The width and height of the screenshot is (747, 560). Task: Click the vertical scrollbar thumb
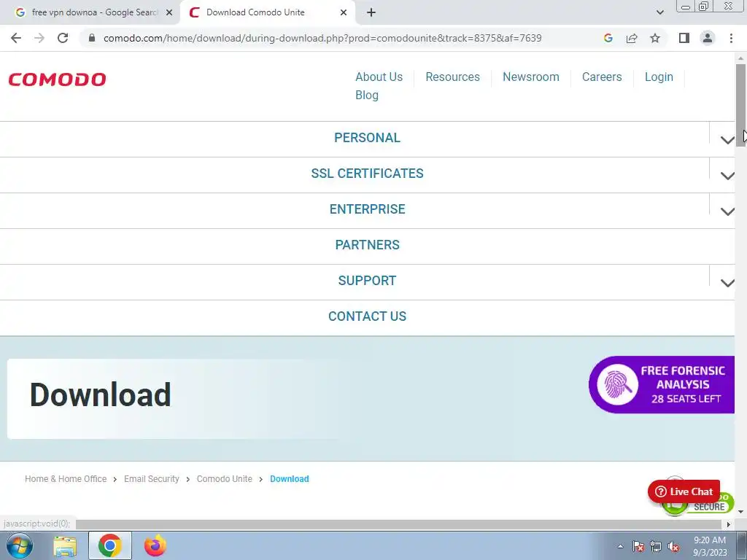pyautogui.click(x=740, y=105)
